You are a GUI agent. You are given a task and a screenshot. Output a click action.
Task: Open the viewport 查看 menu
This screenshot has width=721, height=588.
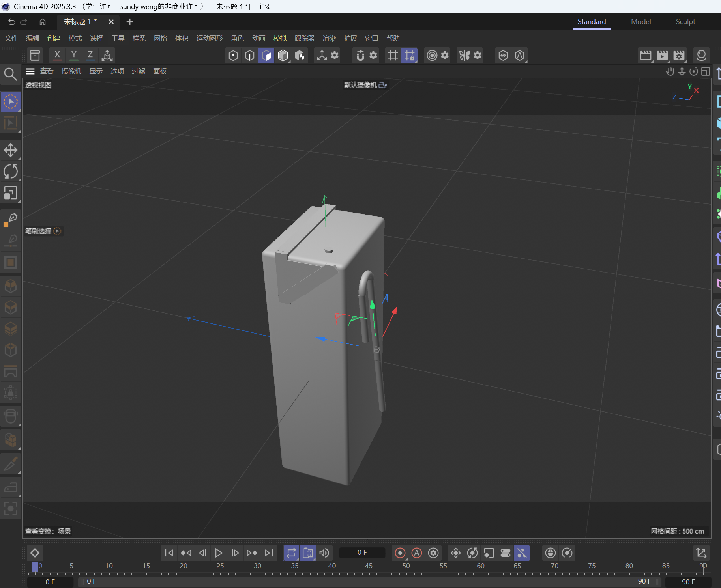pos(47,71)
